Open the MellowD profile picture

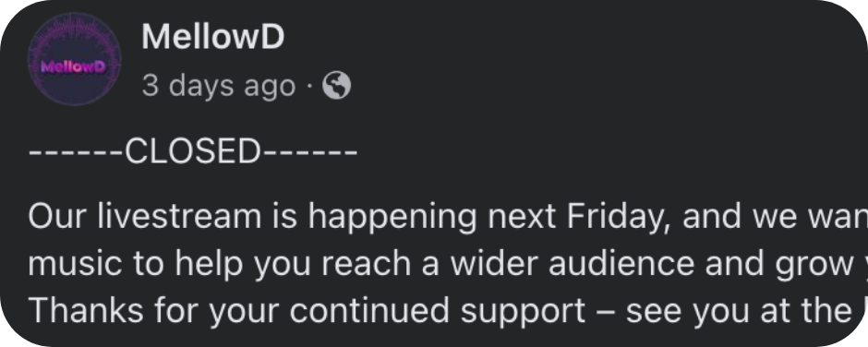pyautogui.click(x=75, y=59)
